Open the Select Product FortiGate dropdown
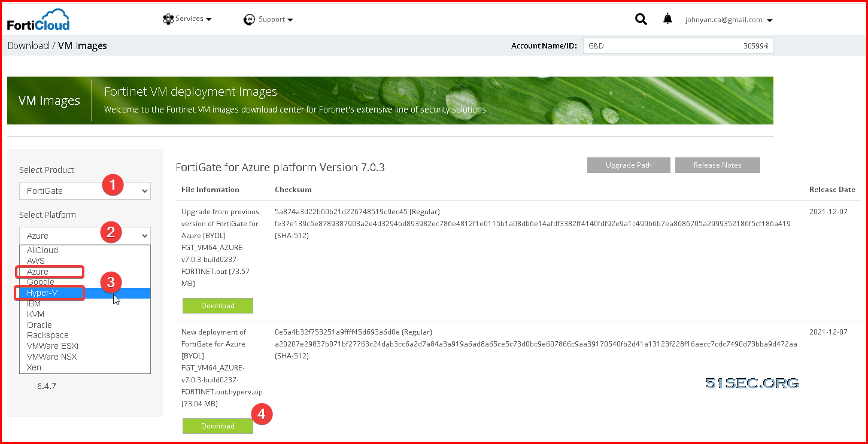This screenshot has height=444, width=868. click(x=85, y=191)
